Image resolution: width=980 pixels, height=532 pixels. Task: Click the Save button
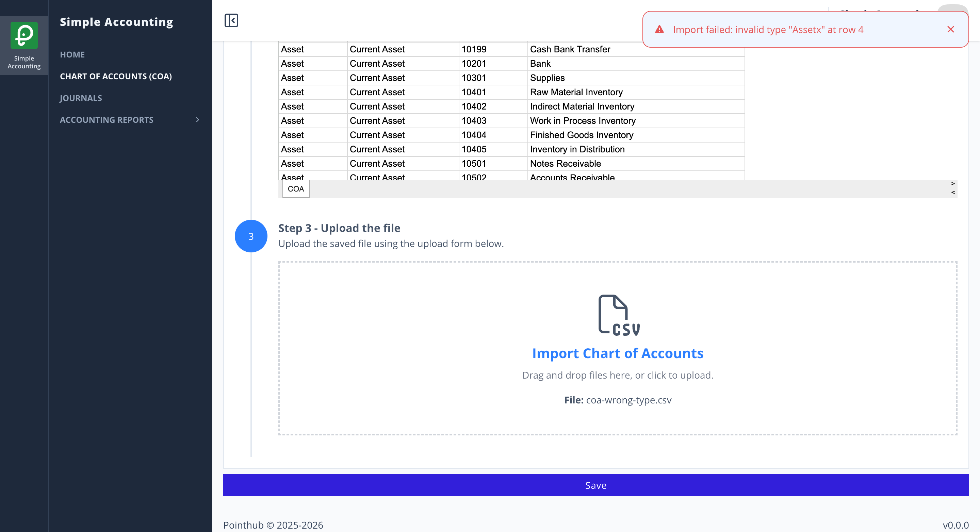coord(595,485)
